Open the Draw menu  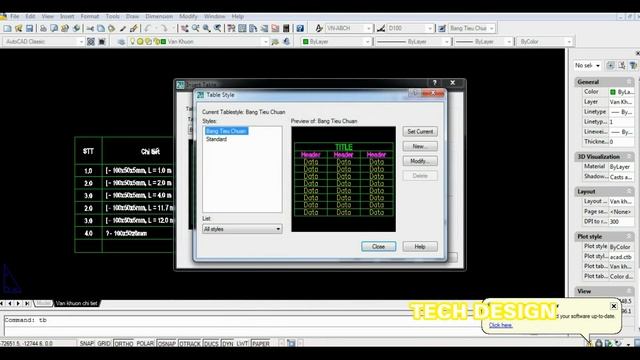132,16
